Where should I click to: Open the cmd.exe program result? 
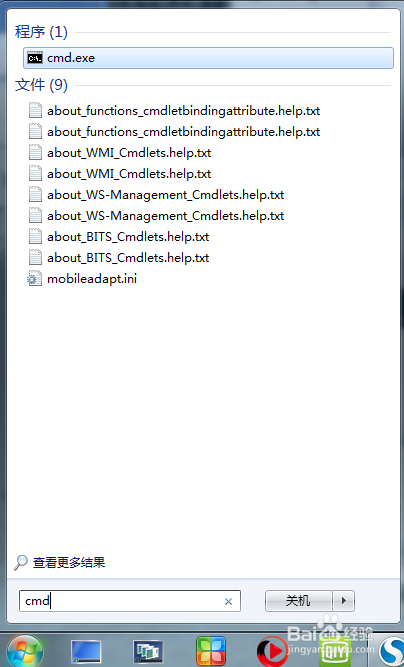(208, 58)
